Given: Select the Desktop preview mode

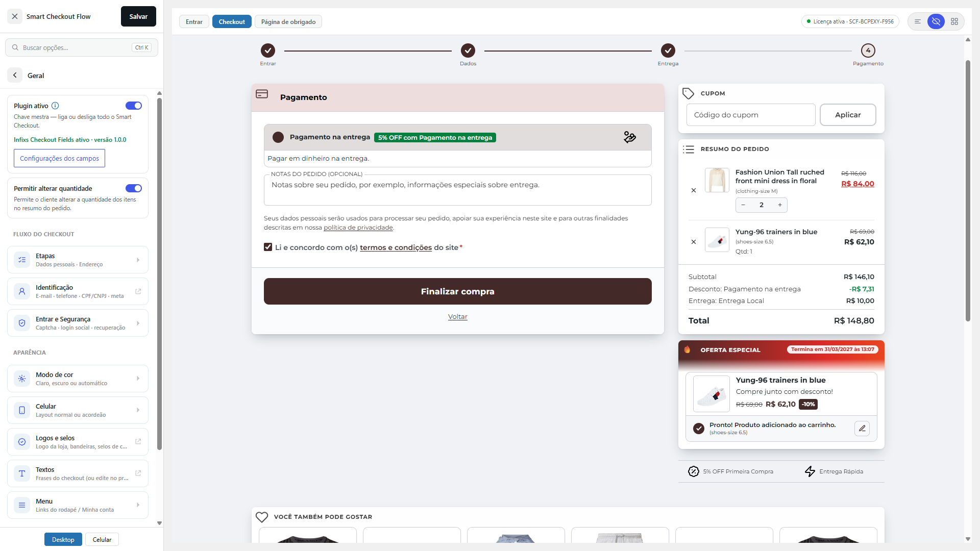Looking at the screenshot, I should pyautogui.click(x=63, y=539).
